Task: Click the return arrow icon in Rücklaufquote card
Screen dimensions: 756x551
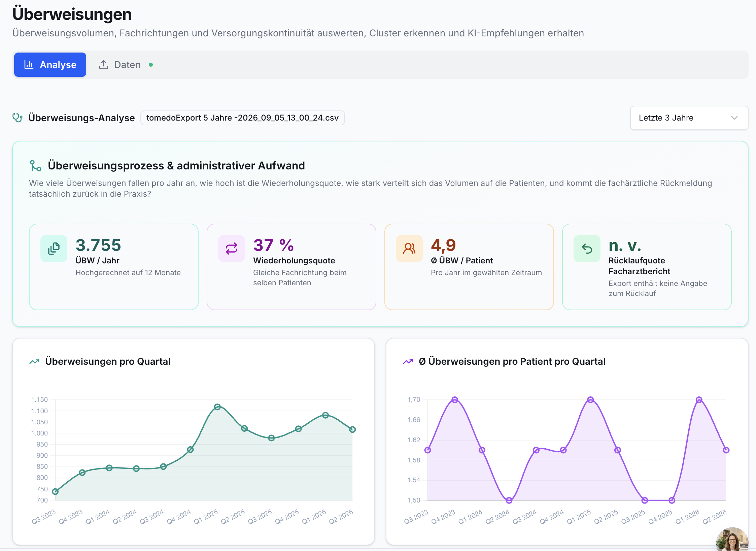Action: tap(587, 249)
